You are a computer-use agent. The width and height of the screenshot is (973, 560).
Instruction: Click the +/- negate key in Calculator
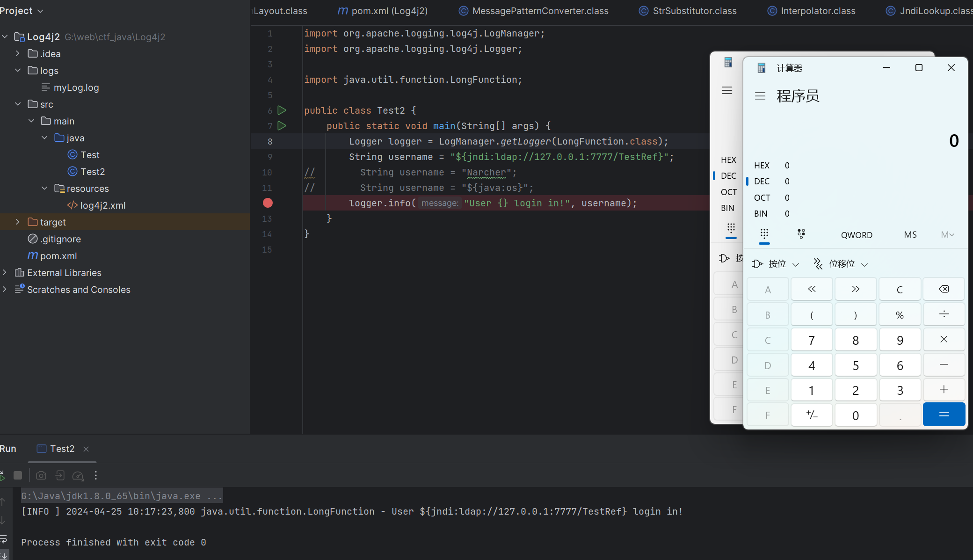(812, 415)
